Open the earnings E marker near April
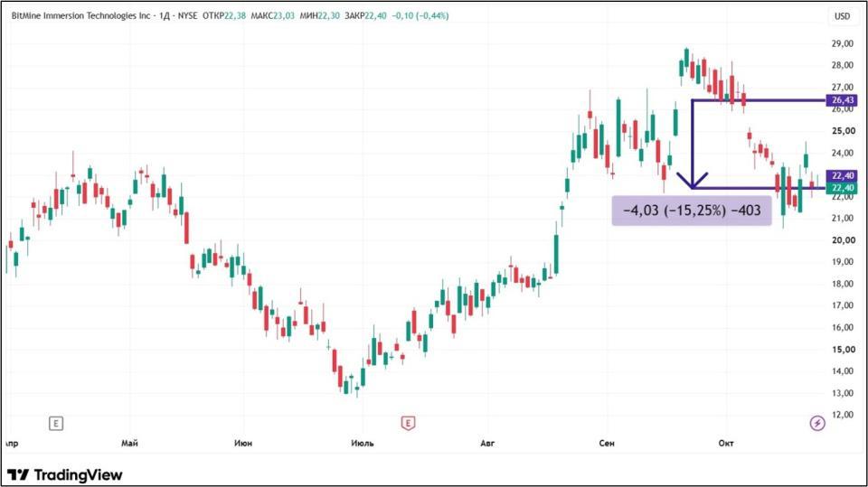Image resolution: width=868 pixels, height=487 pixels. coord(56,424)
